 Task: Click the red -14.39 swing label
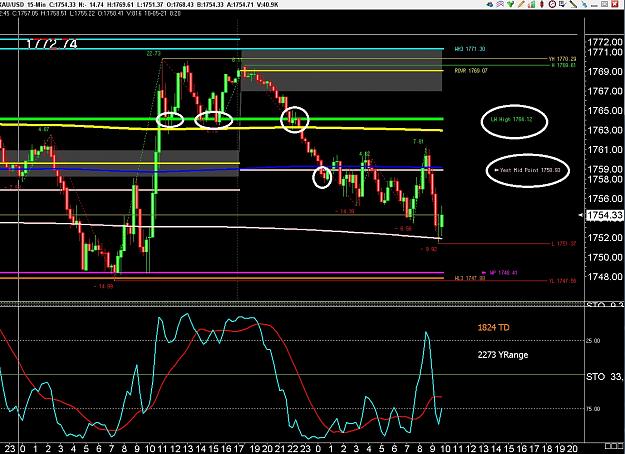pyautogui.click(x=345, y=211)
